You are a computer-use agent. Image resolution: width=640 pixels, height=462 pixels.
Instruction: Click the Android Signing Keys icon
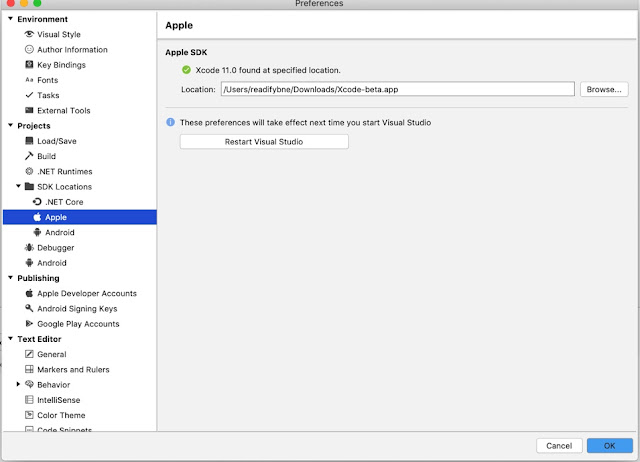tap(29, 309)
